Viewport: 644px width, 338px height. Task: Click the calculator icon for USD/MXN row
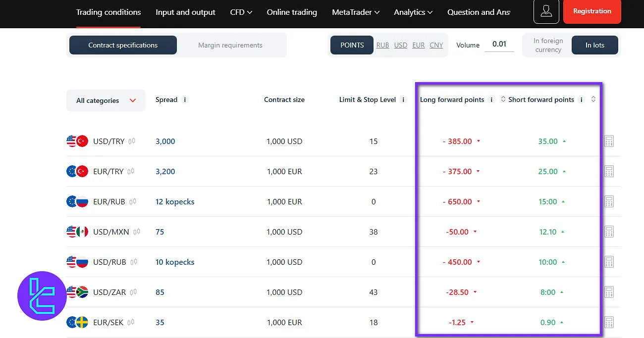609,232
